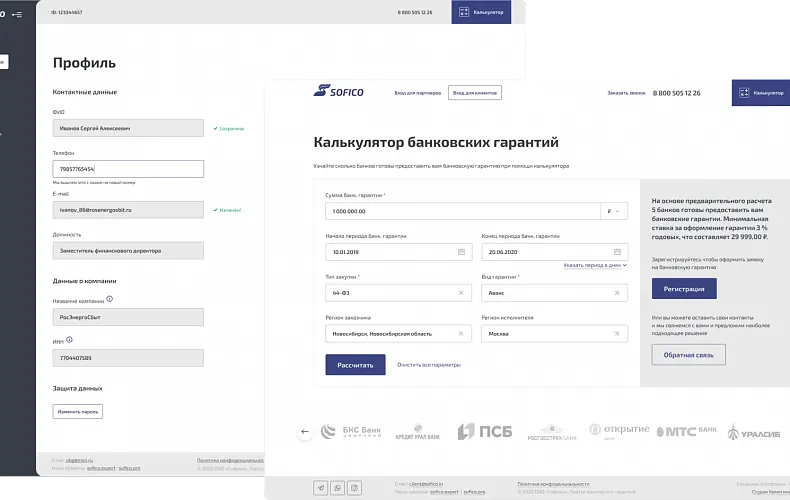
Task: Click company name field РосЭнергоСбыт
Action: click(128, 317)
